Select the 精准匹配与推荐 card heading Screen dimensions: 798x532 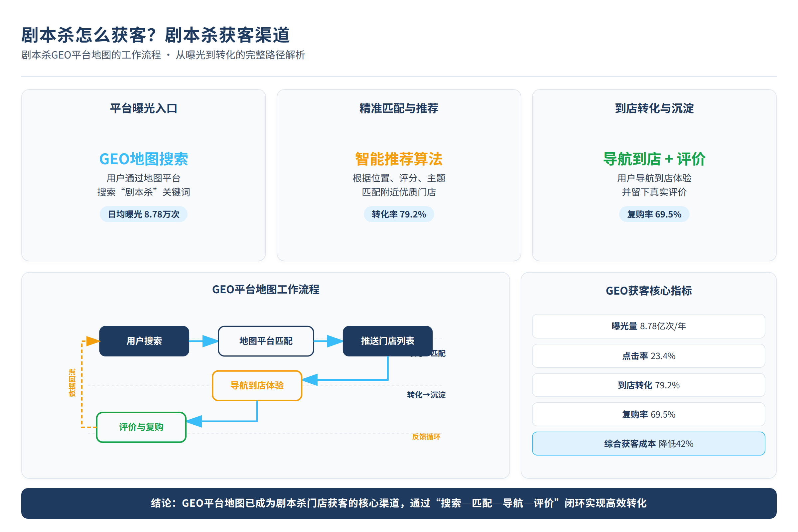(x=399, y=108)
